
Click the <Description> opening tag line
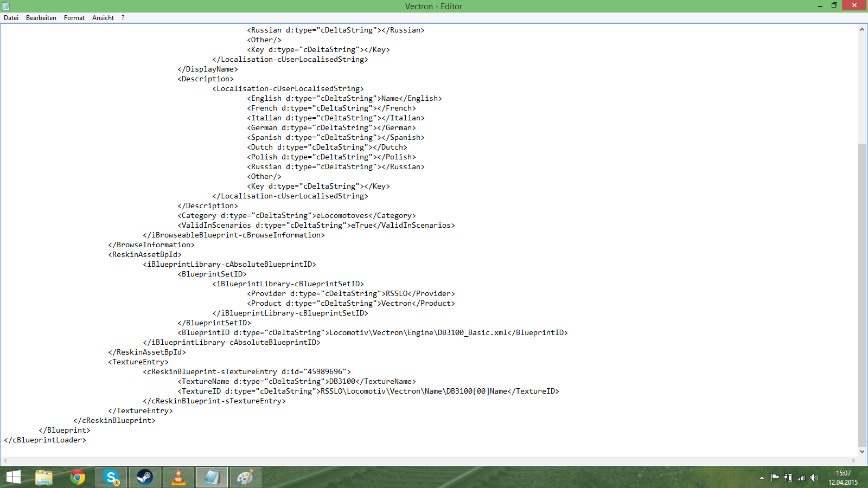[206, 79]
